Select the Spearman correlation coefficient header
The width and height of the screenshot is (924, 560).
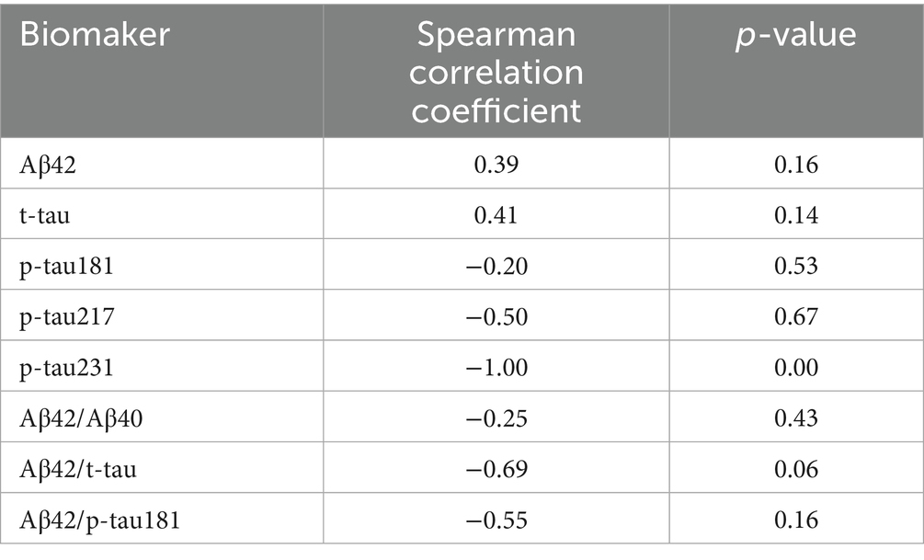[x=496, y=72]
